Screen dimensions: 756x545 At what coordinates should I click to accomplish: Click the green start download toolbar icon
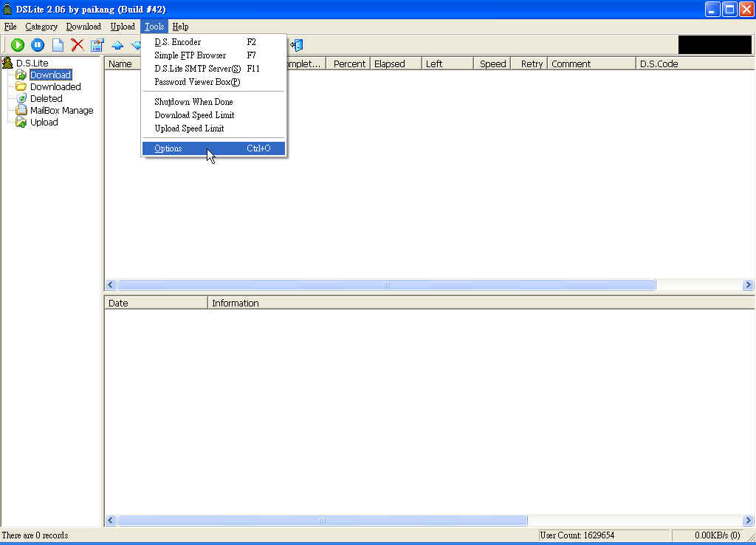point(18,45)
